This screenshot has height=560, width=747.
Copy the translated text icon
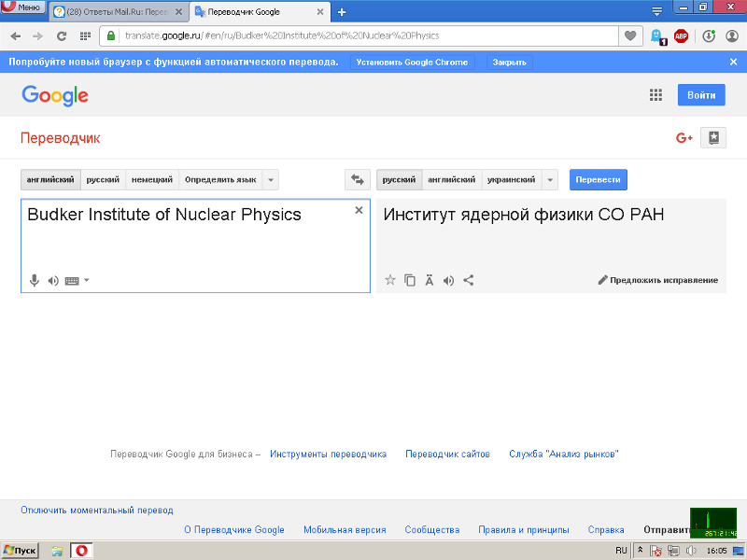[x=410, y=280]
